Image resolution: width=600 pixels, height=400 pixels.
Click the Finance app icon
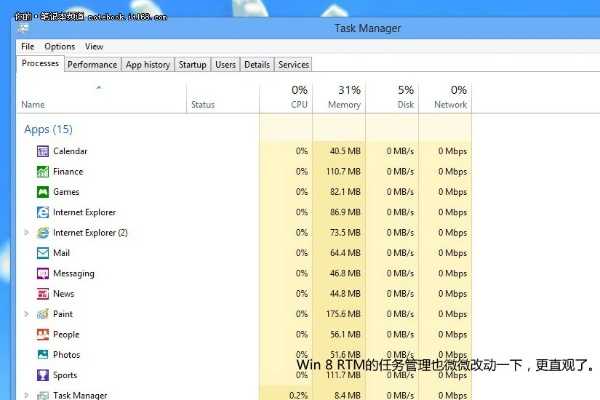(x=43, y=171)
